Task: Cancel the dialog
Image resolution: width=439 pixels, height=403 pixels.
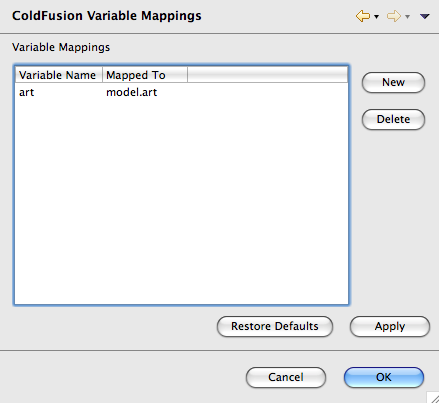Action: pyautogui.click(x=286, y=377)
